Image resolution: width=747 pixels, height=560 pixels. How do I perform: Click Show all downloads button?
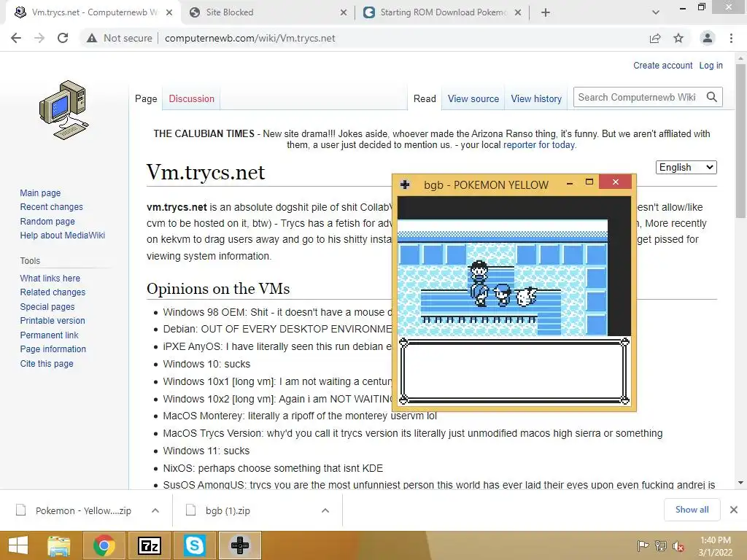(692, 510)
